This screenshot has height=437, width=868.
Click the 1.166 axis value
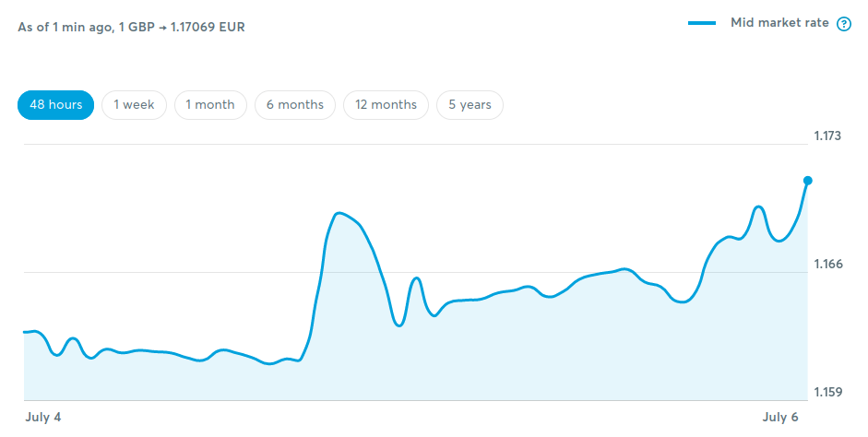(827, 264)
